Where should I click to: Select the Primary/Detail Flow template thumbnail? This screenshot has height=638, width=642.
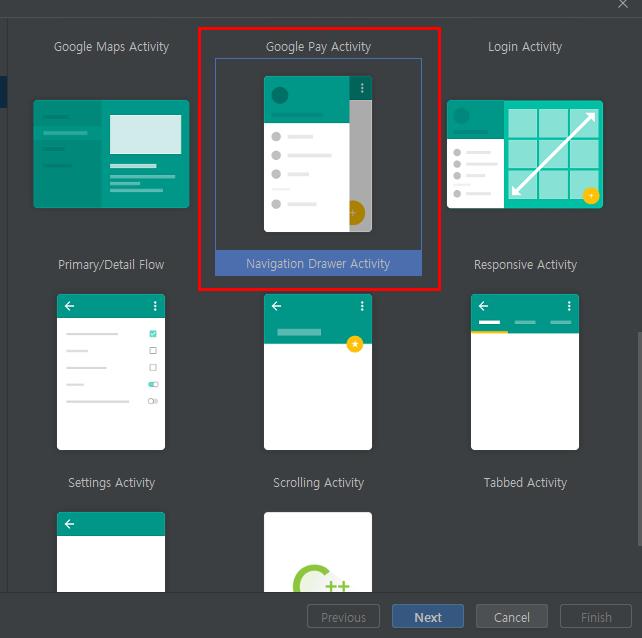(111, 154)
